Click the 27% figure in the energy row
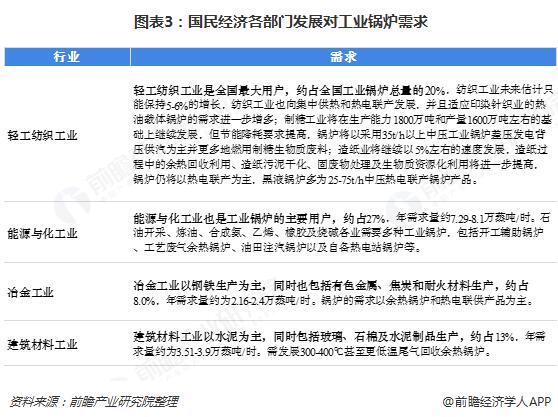The image size is (558, 417). [x=375, y=218]
